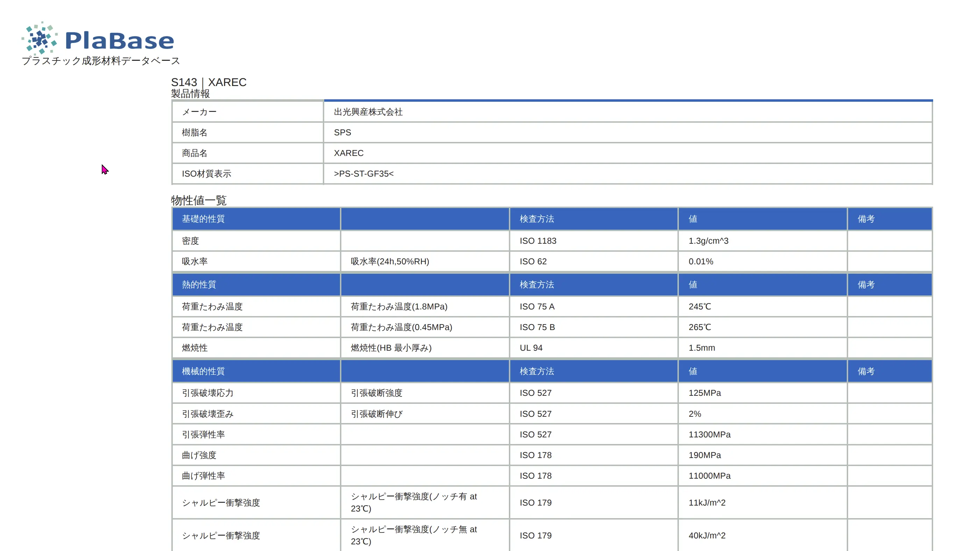Select the flexural strength value 190MPa
The image size is (980, 551).
click(704, 455)
